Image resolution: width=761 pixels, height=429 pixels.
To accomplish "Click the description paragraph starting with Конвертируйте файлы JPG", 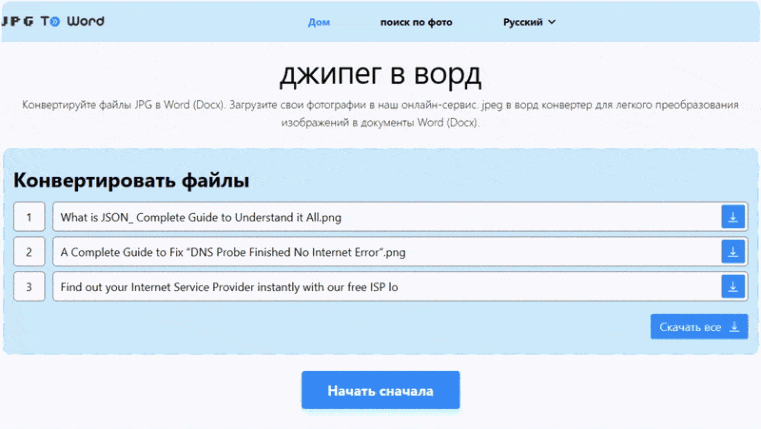I will [380, 113].
